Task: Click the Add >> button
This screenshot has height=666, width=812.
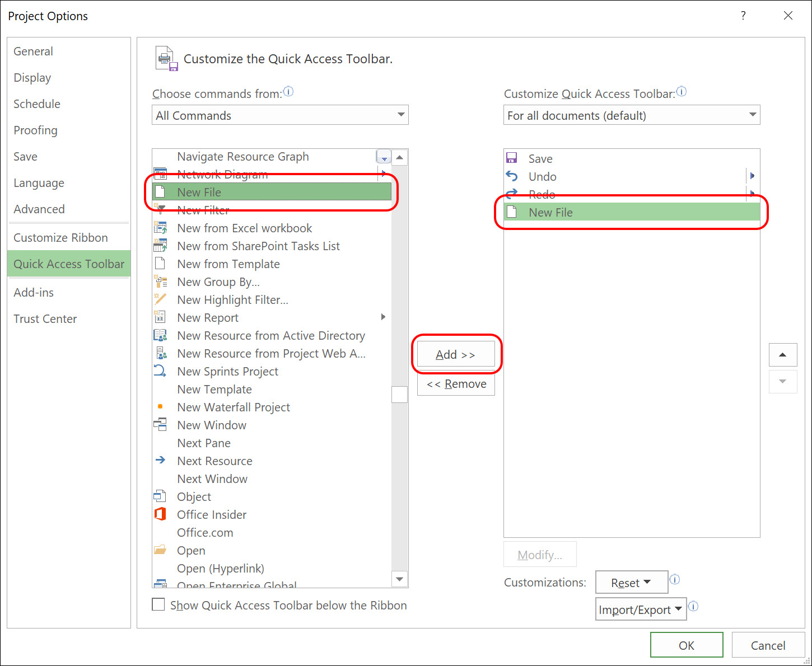Action: (456, 354)
